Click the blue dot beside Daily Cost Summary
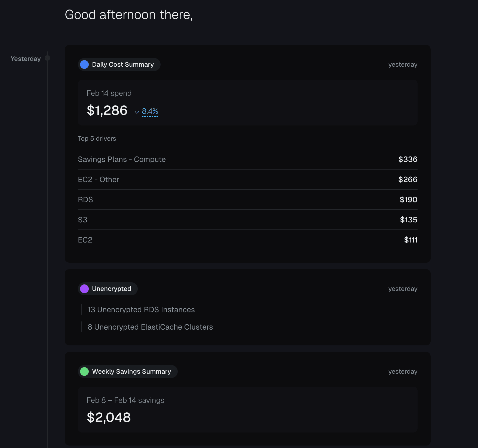Image resolution: width=478 pixels, height=448 pixels. 84,65
